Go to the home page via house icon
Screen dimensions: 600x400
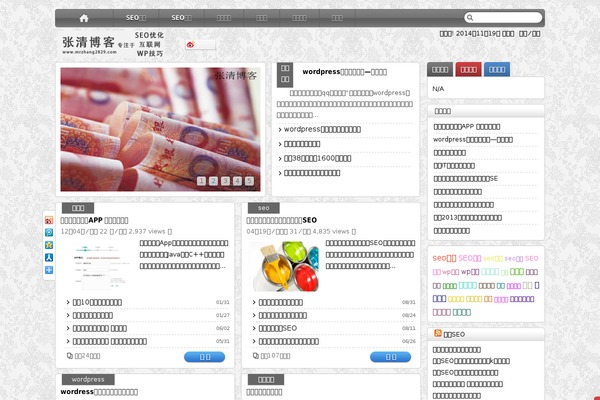click(x=84, y=18)
